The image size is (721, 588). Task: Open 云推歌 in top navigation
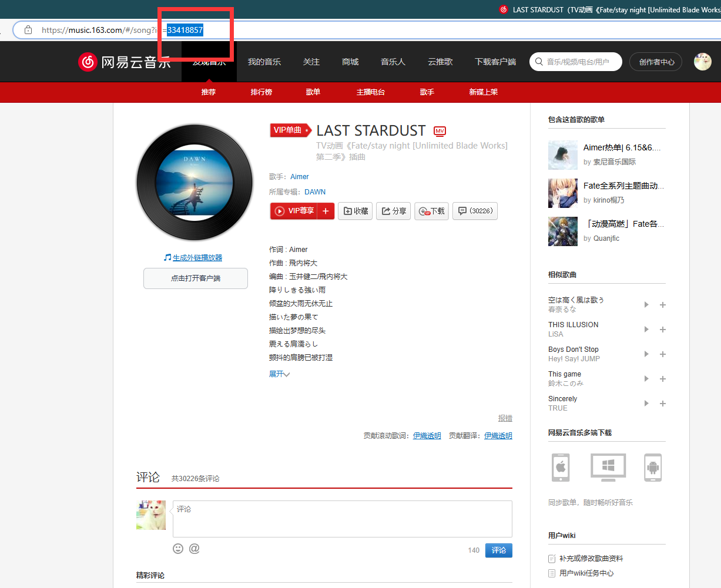[440, 62]
